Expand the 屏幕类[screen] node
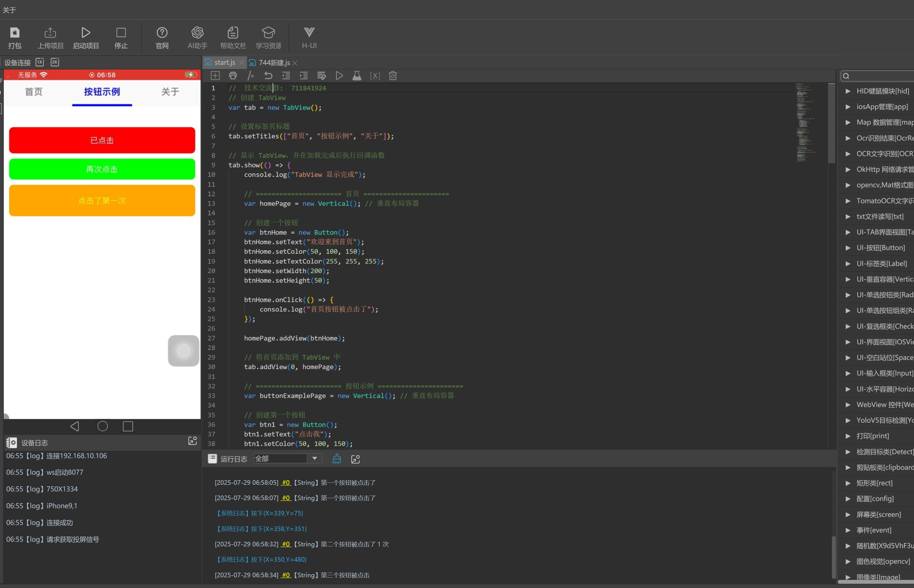Screen dimensions: 914x588 tap(848, 514)
